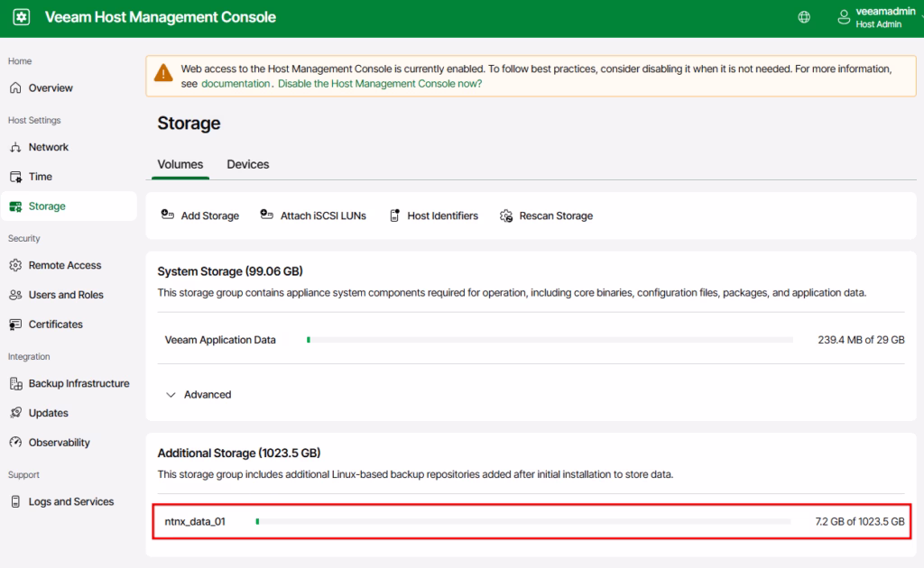Go to Remote Access settings

click(x=69, y=265)
